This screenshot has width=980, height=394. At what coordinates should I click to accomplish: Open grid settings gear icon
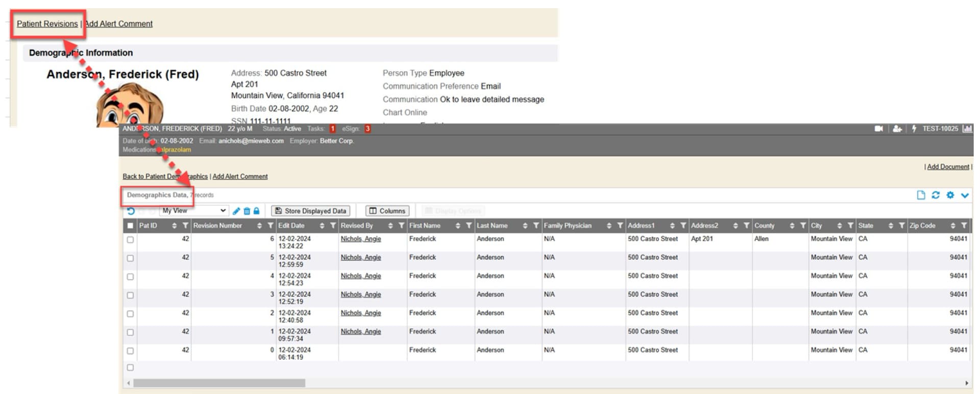click(x=950, y=195)
